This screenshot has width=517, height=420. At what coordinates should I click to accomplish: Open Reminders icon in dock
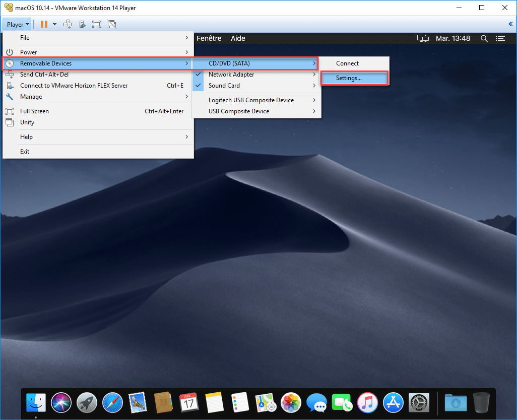(x=240, y=402)
